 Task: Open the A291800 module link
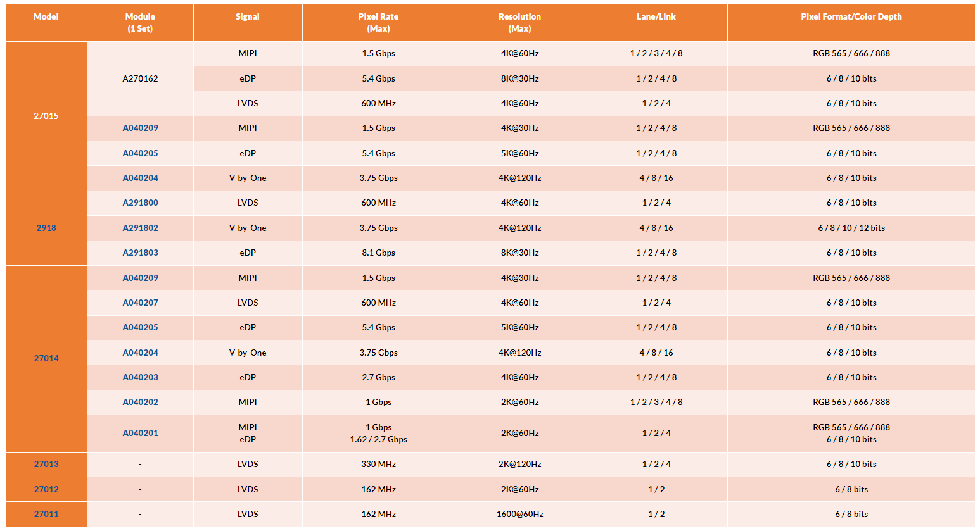(x=140, y=203)
